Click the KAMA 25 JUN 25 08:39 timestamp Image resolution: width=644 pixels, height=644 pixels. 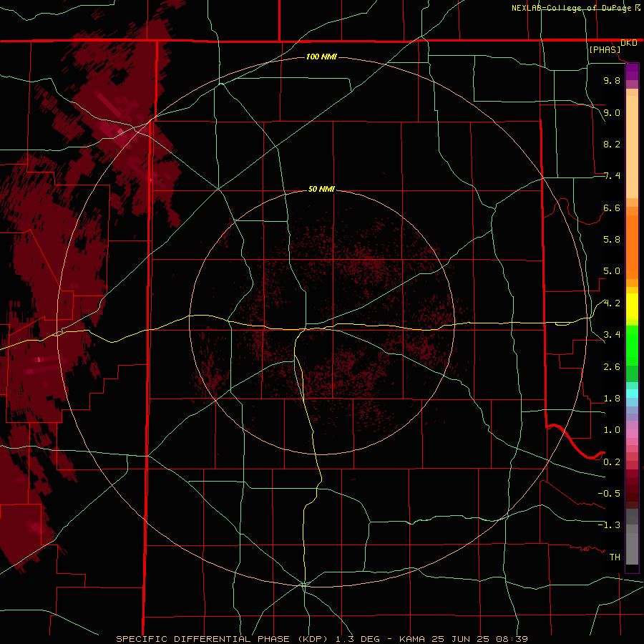coord(463,639)
